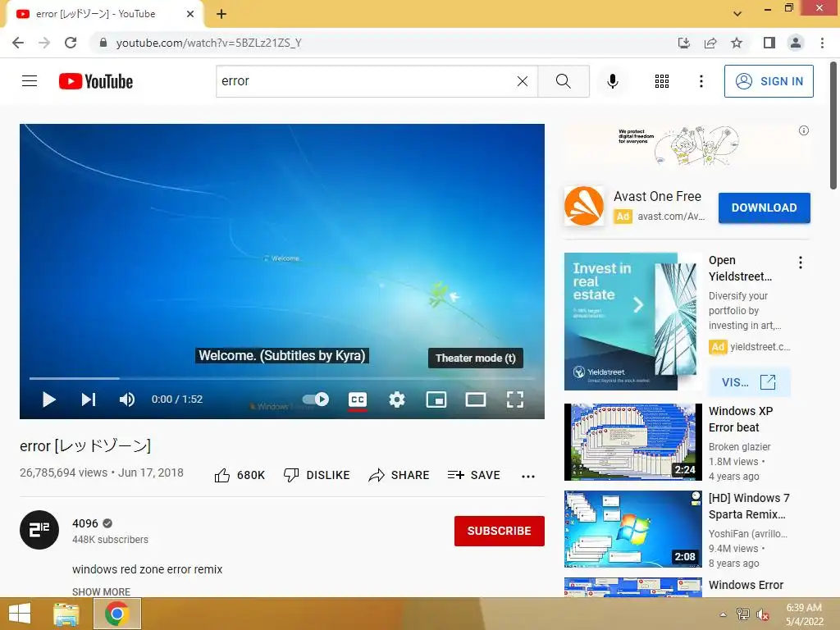
Task: Start voice search with microphone icon
Action: click(x=612, y=81)
